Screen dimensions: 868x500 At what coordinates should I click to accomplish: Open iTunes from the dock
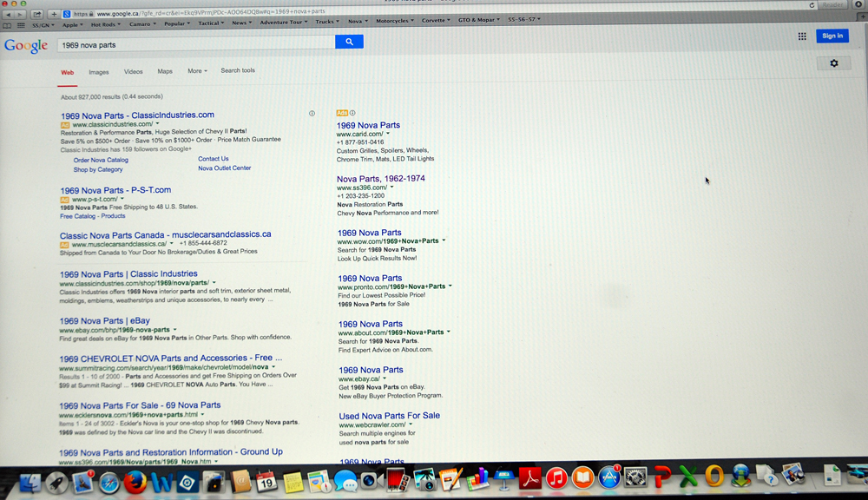pos(556,478)
